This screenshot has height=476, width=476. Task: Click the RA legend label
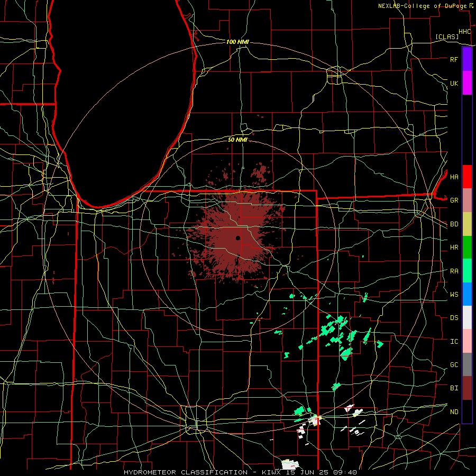(x=454, y=271)
